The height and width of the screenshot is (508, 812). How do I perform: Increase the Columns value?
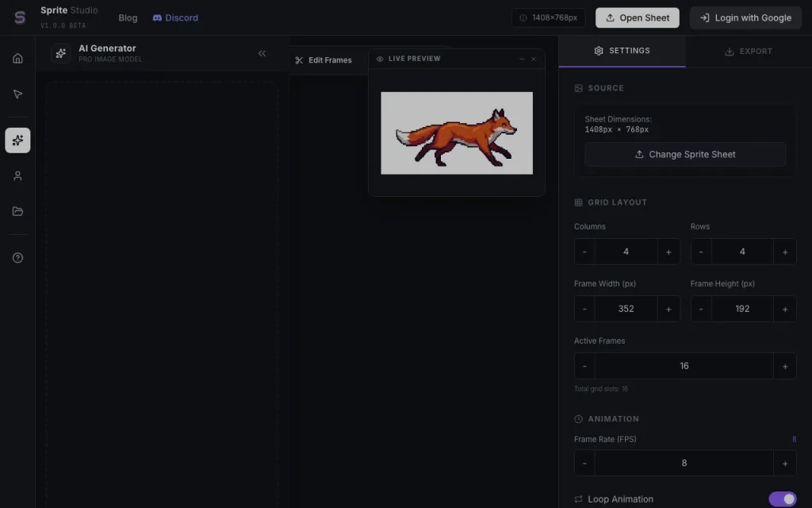point(668,252)
